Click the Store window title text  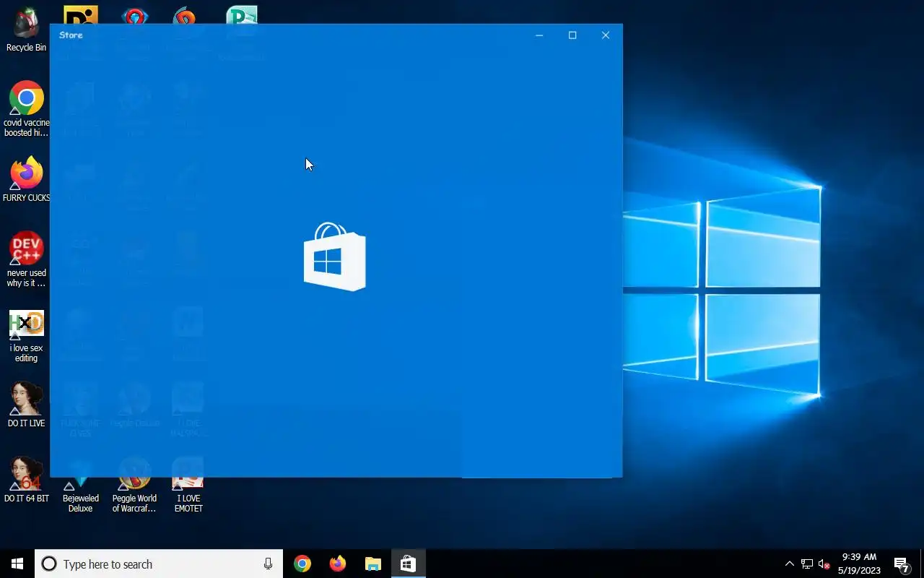pyautogui.click(x=71, y=35)
